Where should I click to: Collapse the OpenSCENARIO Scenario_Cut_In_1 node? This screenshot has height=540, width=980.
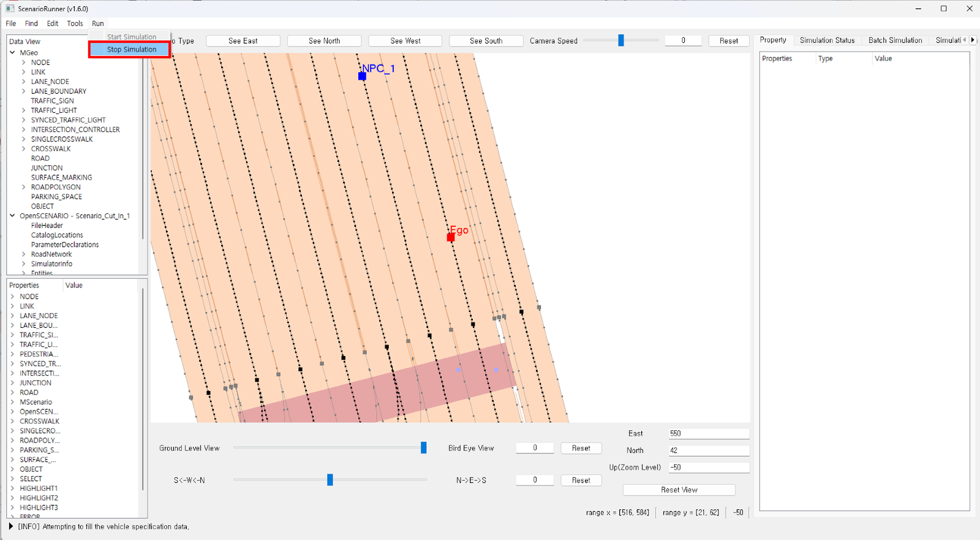pyautogui.click(x=12, y=216)
